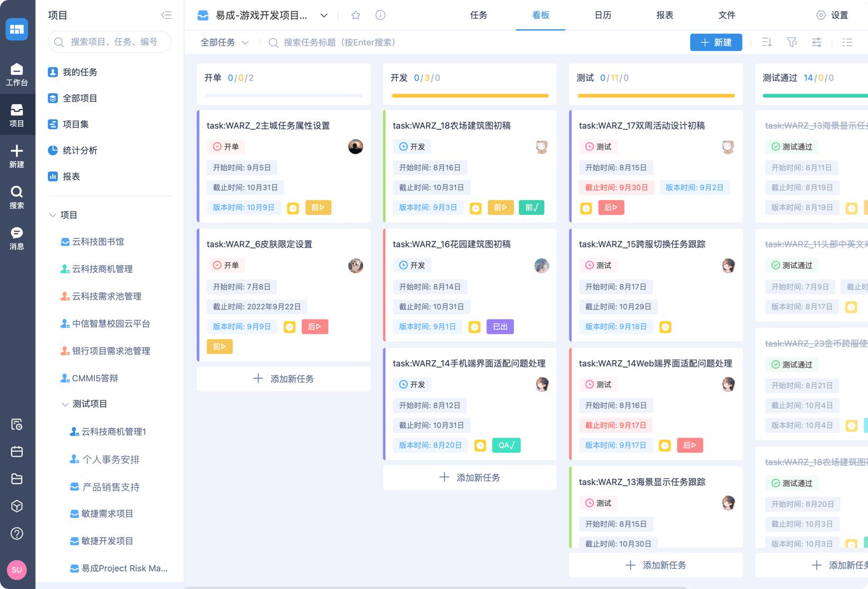Switch to the 日历 tab
868x589 pixels.
(602, 15)
